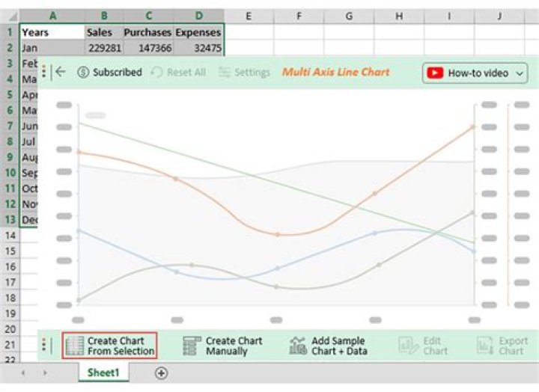Add a new sheet with the plus icon
539x392 pixels.
161,373
